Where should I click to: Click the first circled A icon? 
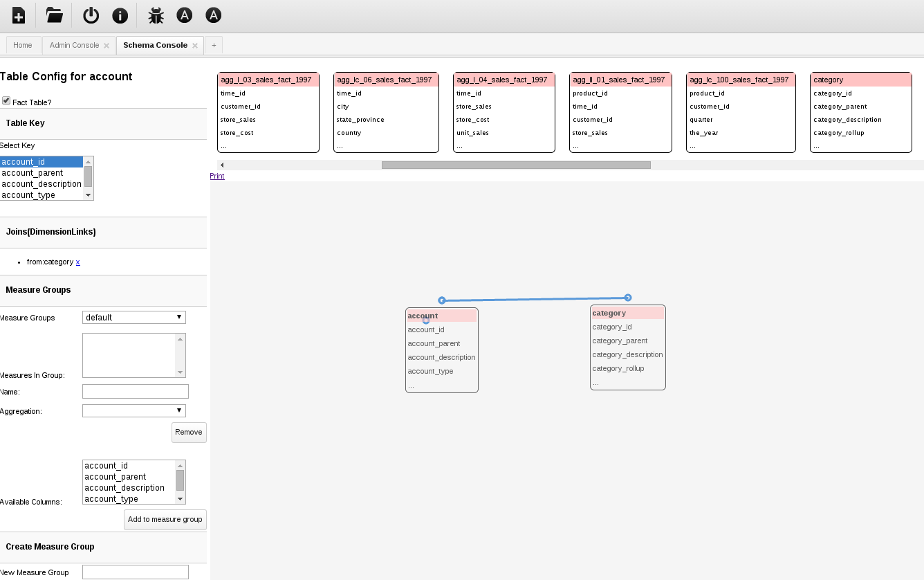click(184, 15)
